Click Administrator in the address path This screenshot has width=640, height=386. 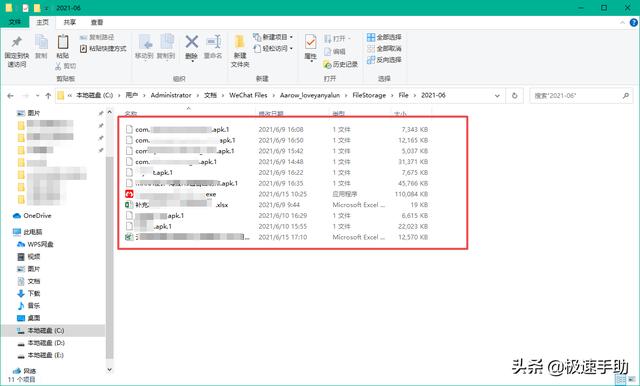(171, 95)
